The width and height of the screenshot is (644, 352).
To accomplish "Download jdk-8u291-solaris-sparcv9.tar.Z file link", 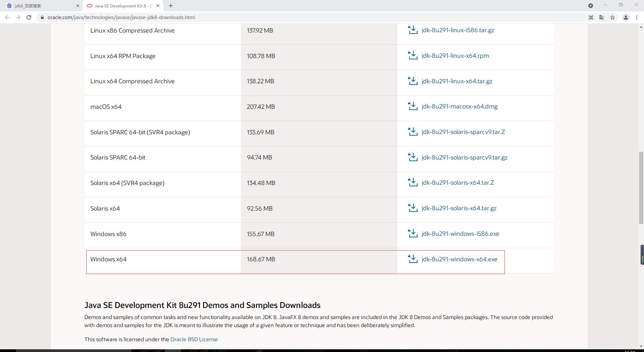I will click(x=463, y=132).
